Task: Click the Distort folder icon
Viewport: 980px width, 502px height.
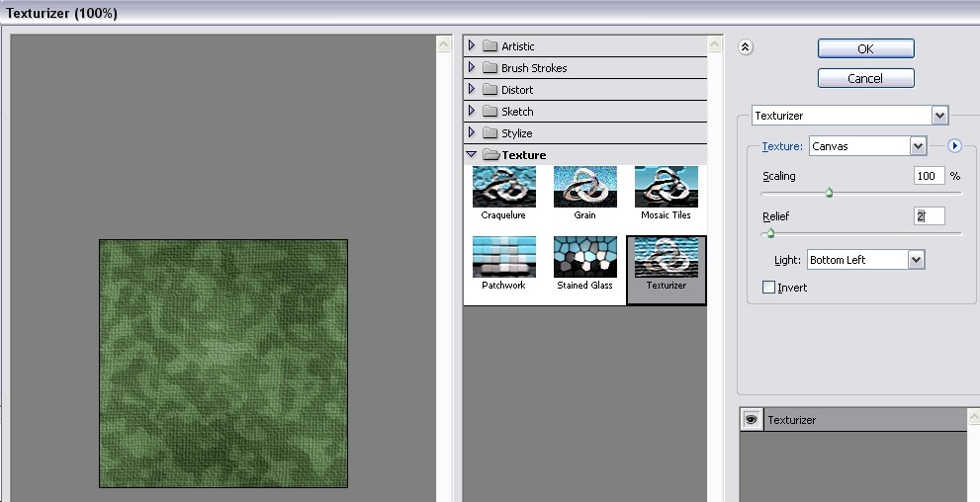Action: (490, 90)
